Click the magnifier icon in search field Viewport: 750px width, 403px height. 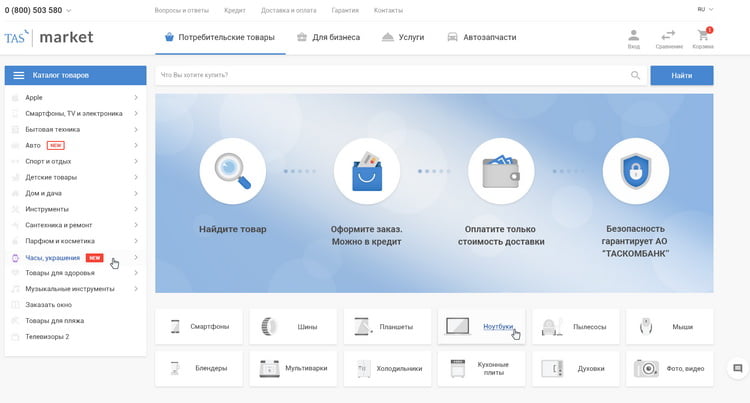click(x=635, y=75)
